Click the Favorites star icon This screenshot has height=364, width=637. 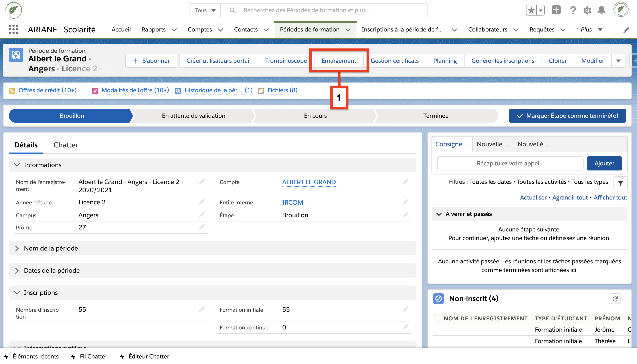click(531, 10)
